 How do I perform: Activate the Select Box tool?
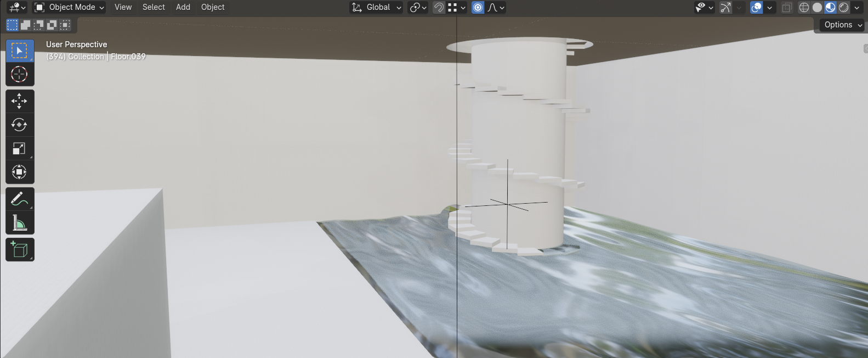tap(20, 51)
